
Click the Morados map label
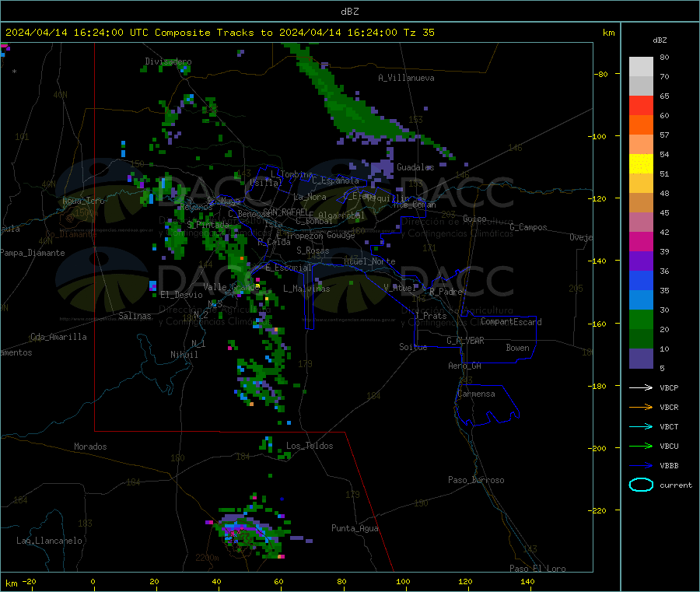(x=90, y=447)
